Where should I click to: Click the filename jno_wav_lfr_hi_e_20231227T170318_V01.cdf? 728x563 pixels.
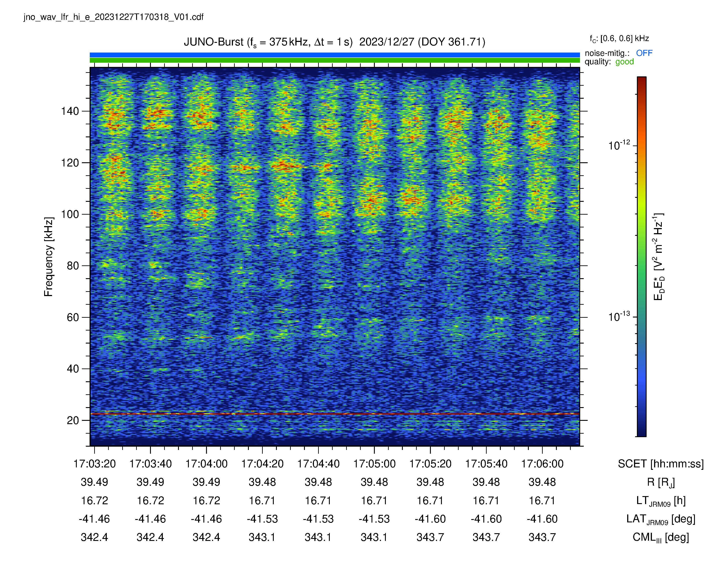click(x=113, y=17)
